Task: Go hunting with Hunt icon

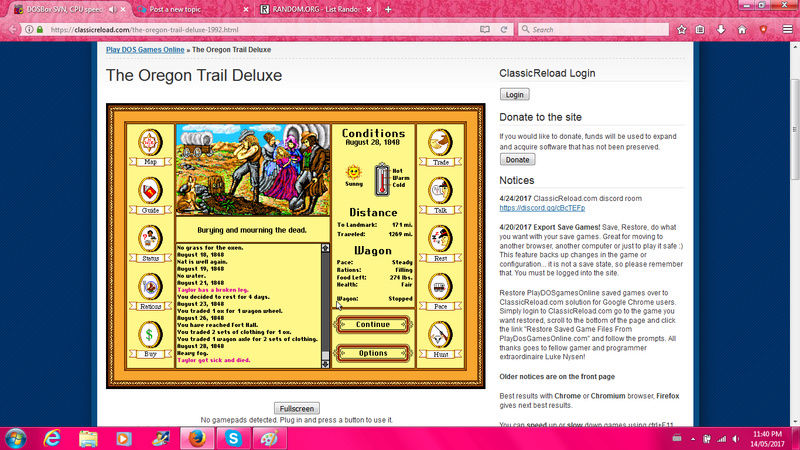Action: click(440, 335)
